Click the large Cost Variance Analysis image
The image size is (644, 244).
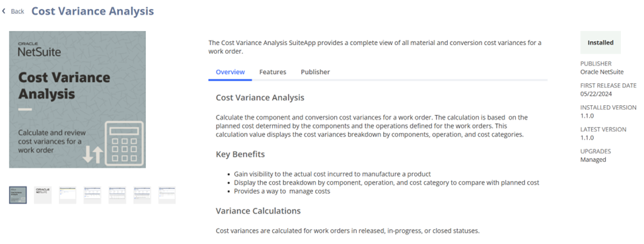point(77,99)
